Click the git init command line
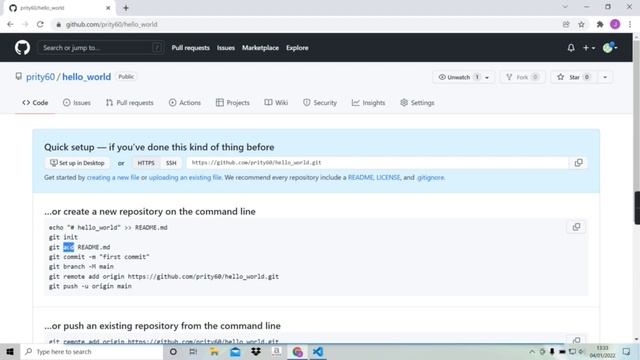Screen dimensions: 640x360 click(63, 237)
